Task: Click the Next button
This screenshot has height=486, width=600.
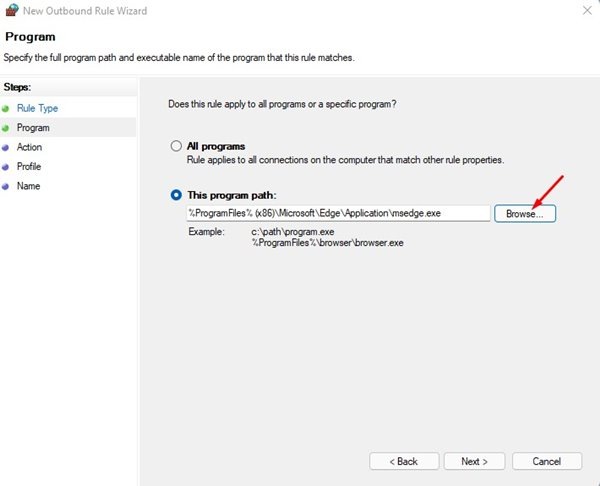Action: (474, 462)
